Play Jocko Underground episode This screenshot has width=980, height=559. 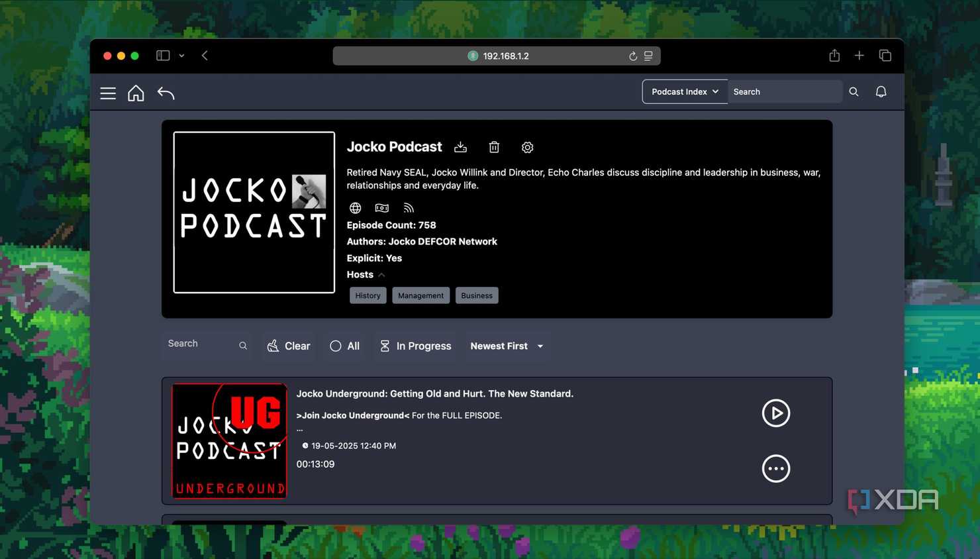point(775,413)
